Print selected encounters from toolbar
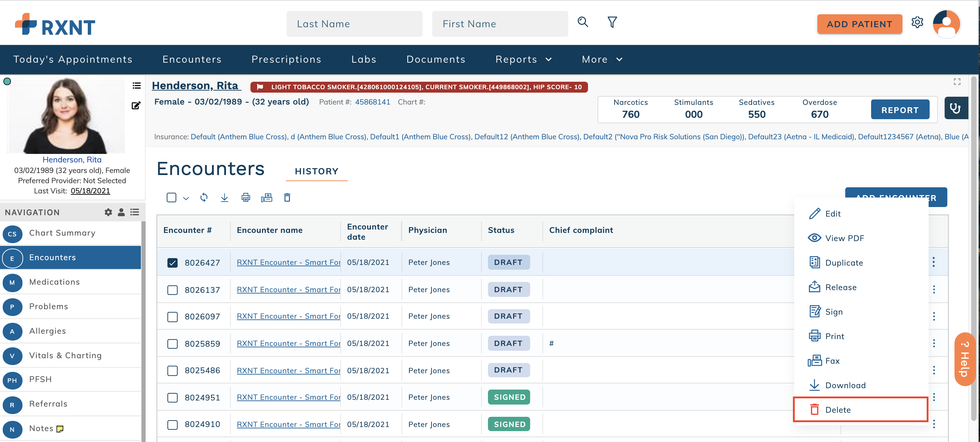980x442 pixels. coord(246,197)
